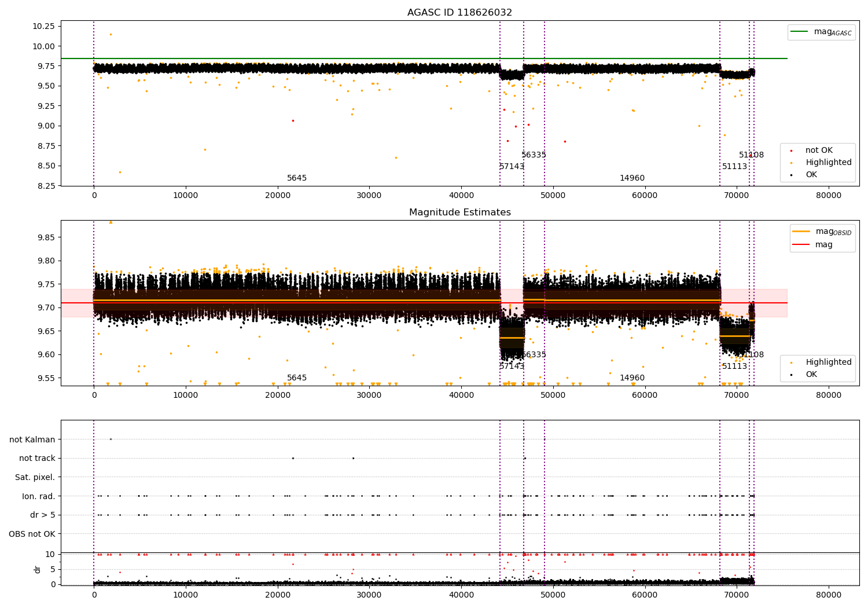Image resolution: width=868 pixels, height=608 pixels.
Task: Click the 5 tick on the dr axis
Action: (53, 569)
